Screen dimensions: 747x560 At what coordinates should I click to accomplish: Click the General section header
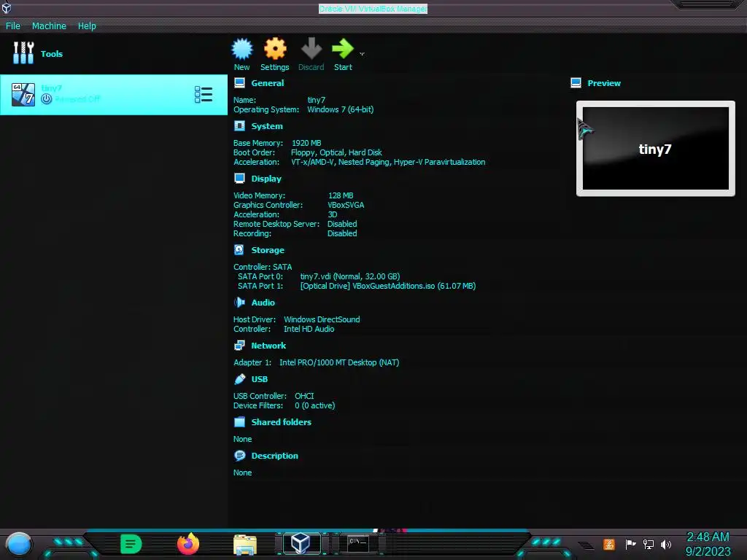(267, 83)
